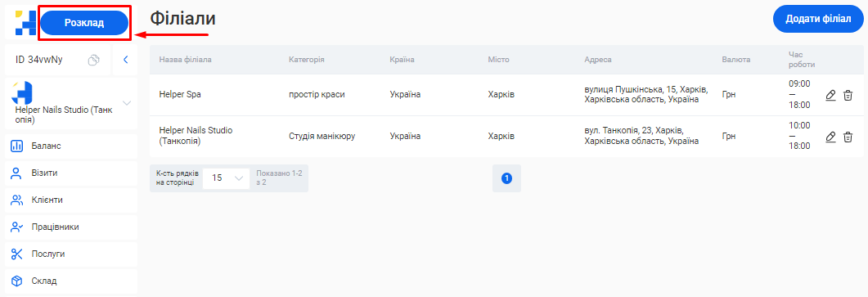Open the Послуги menu item
Screen dimensions: 868x297
[x=71, y=254]
